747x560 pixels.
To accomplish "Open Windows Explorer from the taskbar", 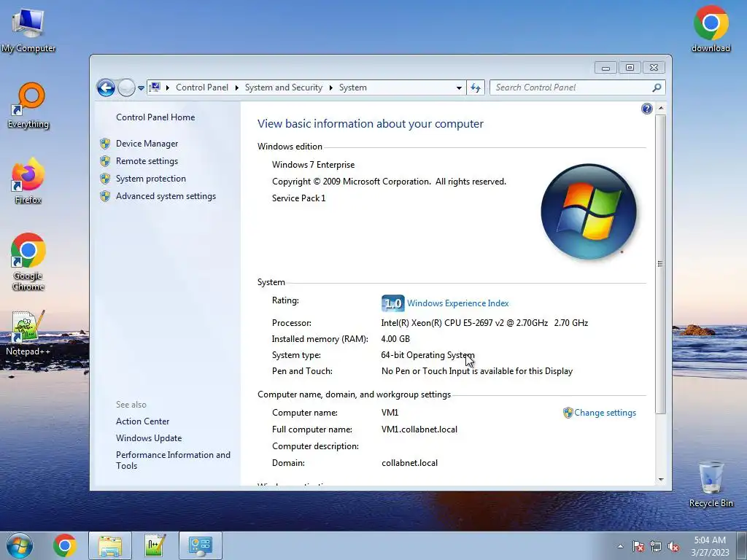I will tap(110, 545).
